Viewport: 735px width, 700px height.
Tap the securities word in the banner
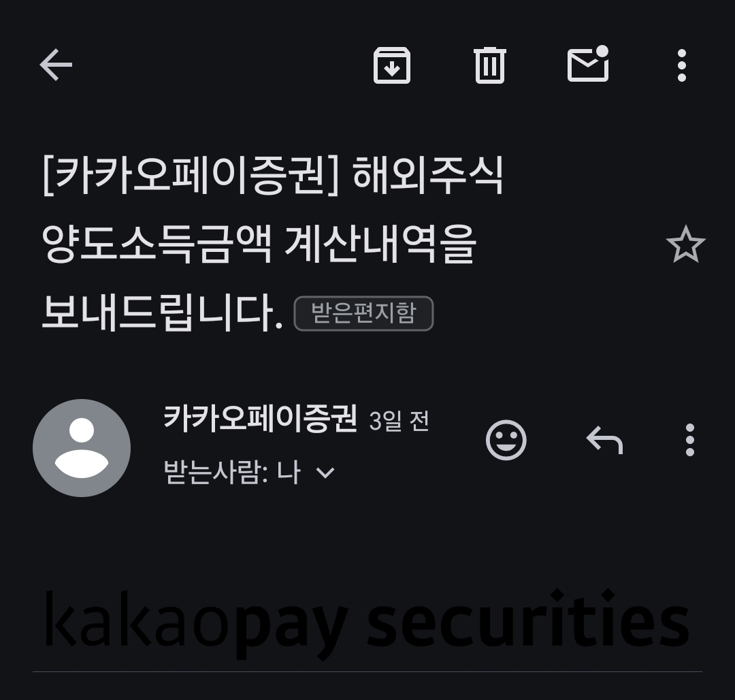point(528,619)
